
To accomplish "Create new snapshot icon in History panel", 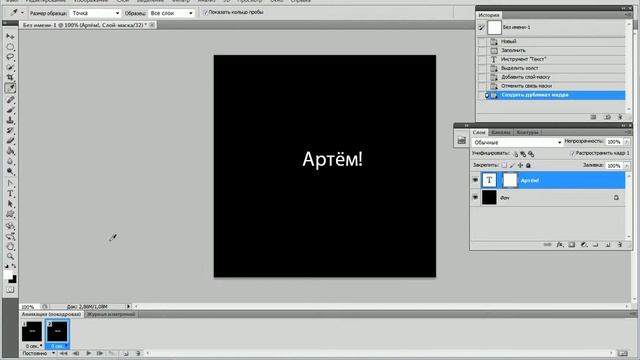I will pyautogui.click(x=607, y=117).
